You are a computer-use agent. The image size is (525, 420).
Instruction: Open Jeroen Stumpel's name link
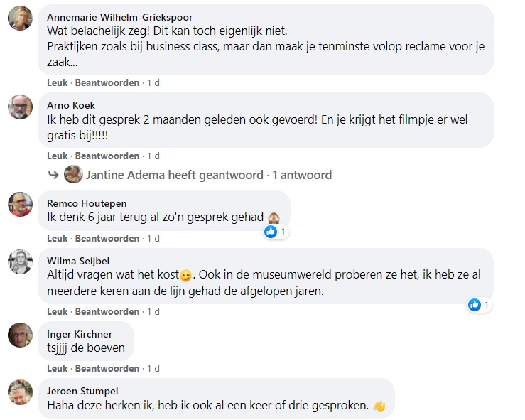point(82,391)
